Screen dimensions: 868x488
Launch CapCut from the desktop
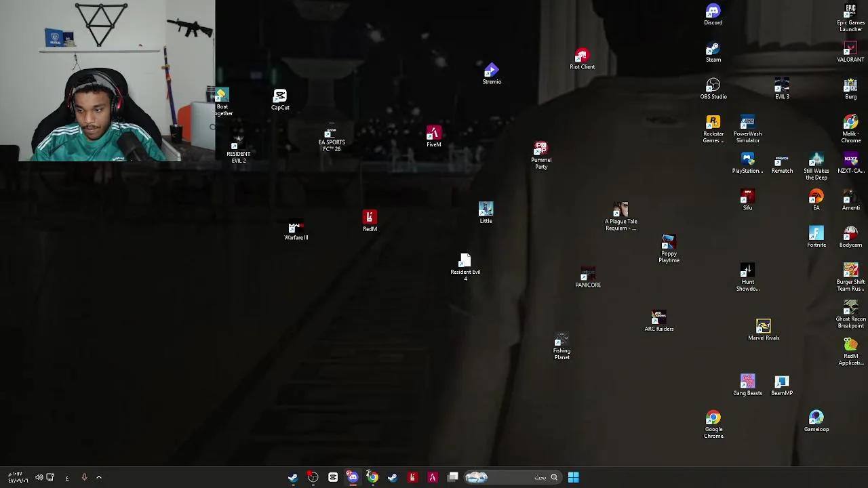(280, 100)
